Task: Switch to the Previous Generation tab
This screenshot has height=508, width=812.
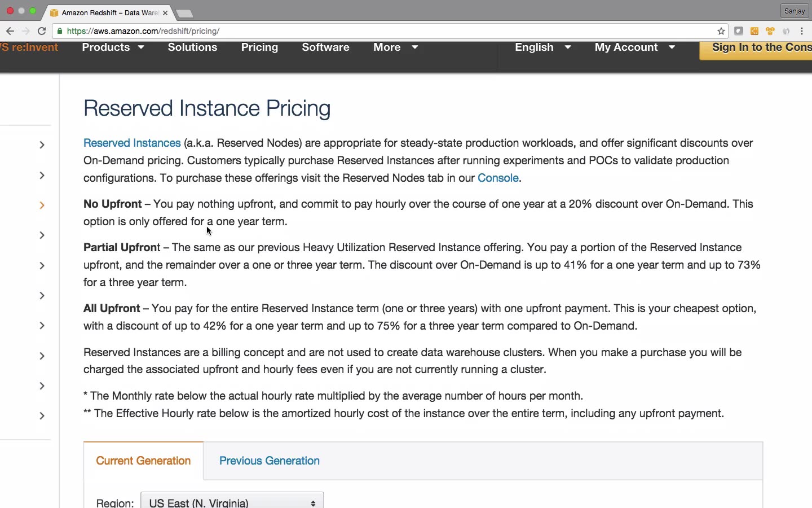Action: (x=269, y=461)
